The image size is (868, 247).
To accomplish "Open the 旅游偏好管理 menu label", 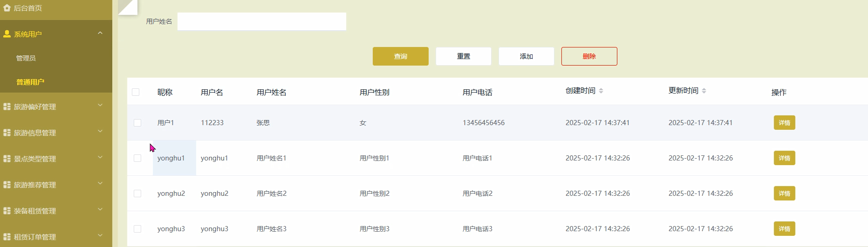I will point(35,107).
